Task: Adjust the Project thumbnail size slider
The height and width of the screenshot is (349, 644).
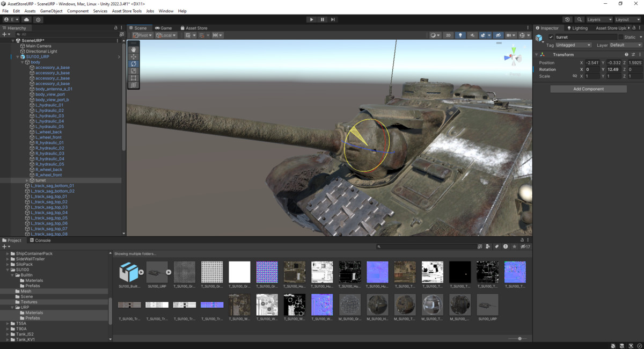Action: pos(518,339)
